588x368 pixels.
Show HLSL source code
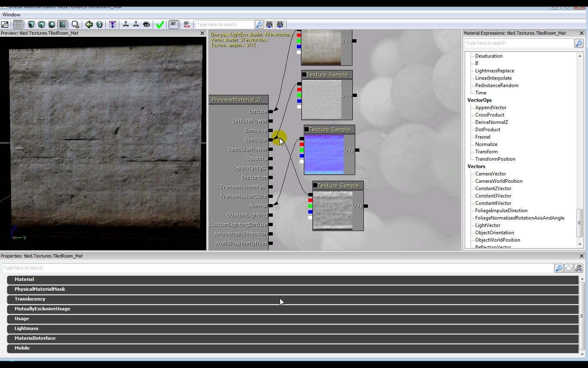(x=187, y=25)
